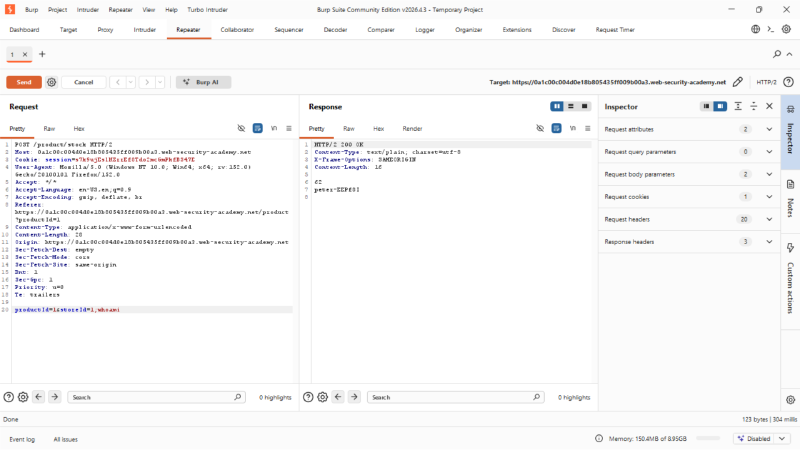Toggle request pretty-print formatting button

pos(258,129)
